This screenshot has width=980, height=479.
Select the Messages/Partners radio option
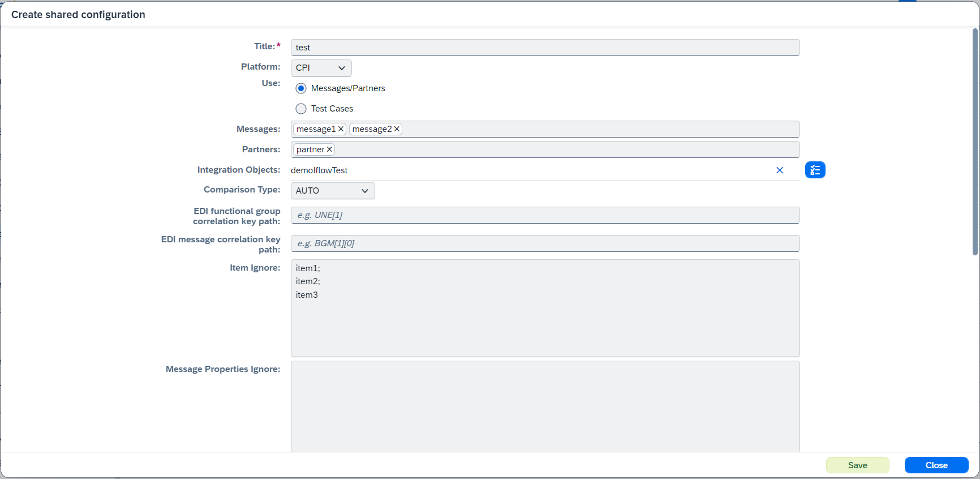click(x=301, y=88)
